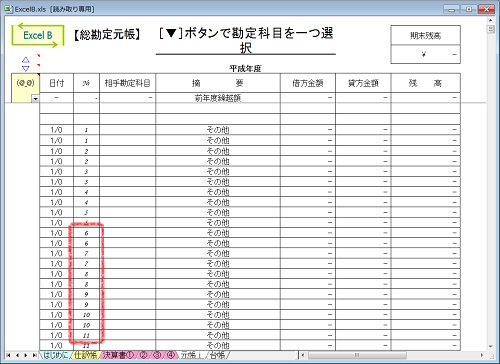Click the blue down triangle spinner
This screenshot has width=500, height=364.
click(26, 68)
